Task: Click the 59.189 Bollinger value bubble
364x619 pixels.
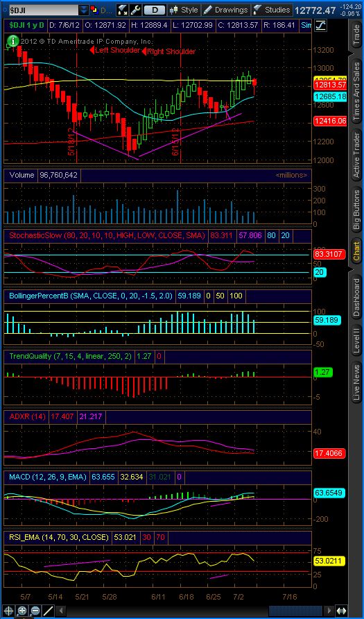Action: click(327, 321)
